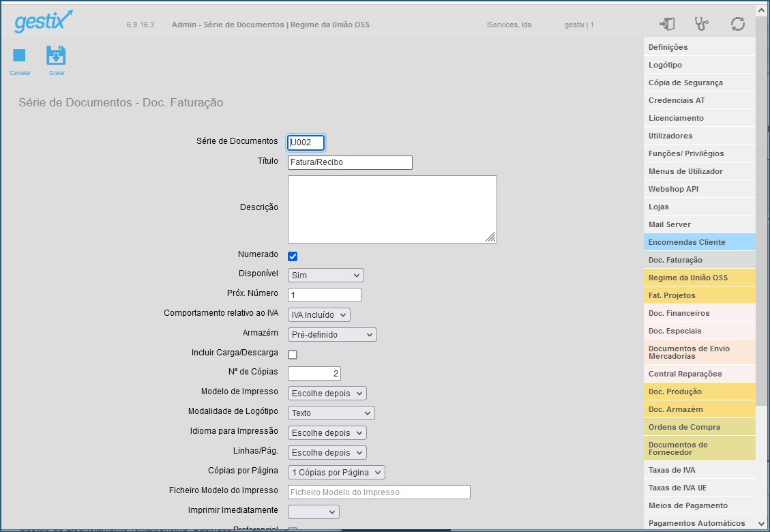Open the Cópias por Página dropdown
The height and width of the screenshot is (532, 770).
336,473
